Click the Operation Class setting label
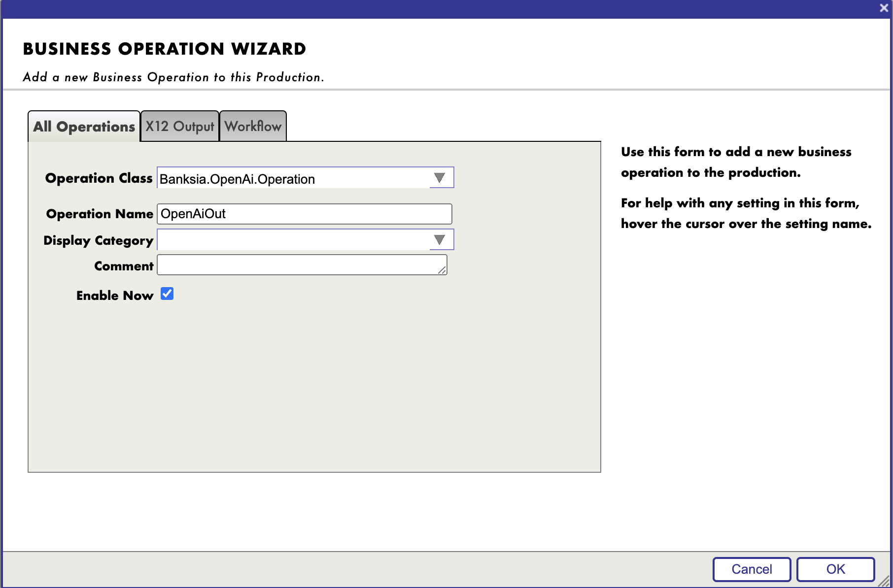The height and width of the screenshot is (588, 893). (99, 178)
